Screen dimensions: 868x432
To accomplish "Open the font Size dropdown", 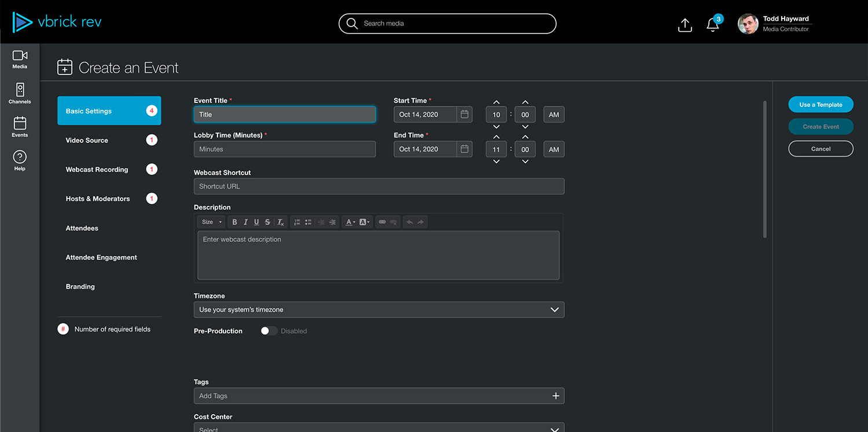I will pyautogui.click(x=211, y=222).
